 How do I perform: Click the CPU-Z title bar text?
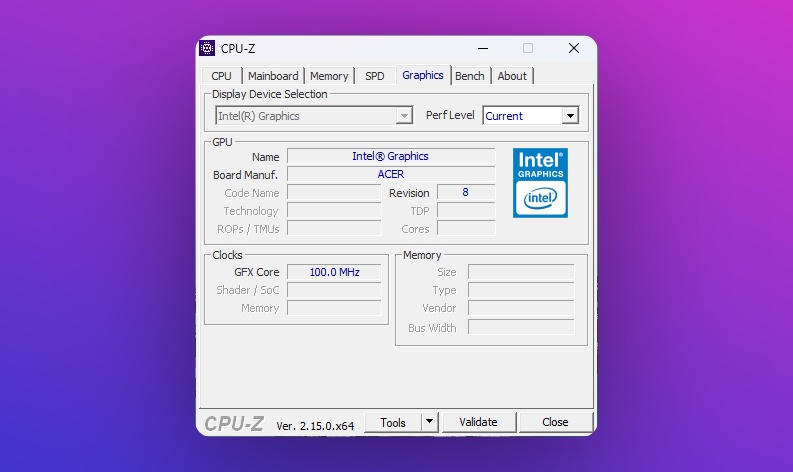(238, 49)
